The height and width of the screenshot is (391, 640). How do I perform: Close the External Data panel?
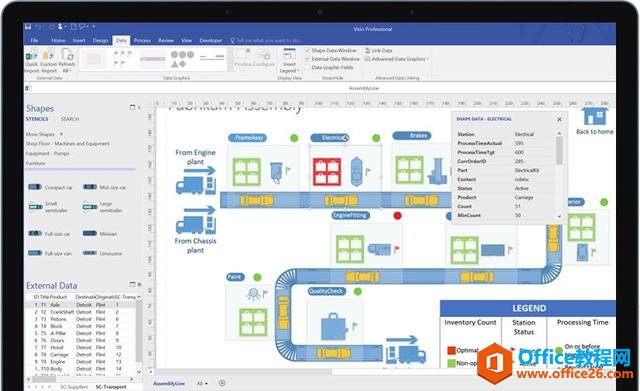pyautogui.click(x=139, y=284)
